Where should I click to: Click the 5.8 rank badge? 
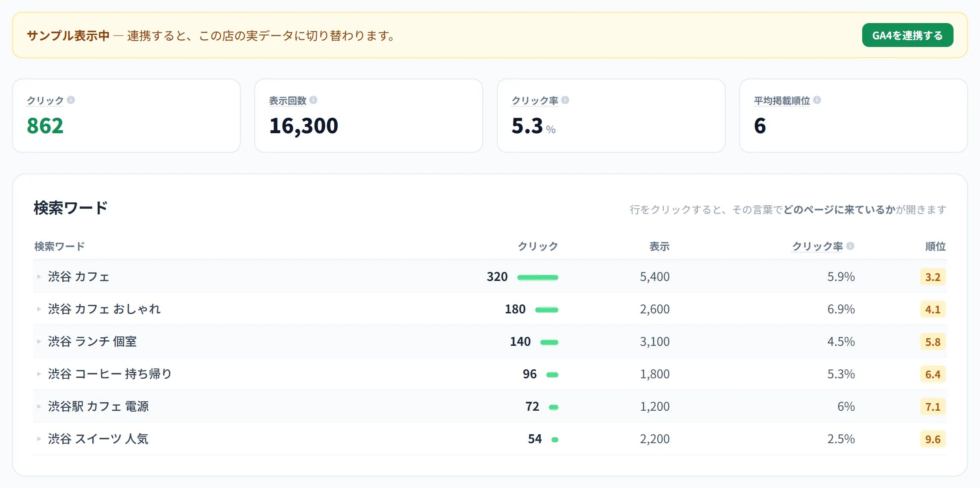(x=933, y=342)
